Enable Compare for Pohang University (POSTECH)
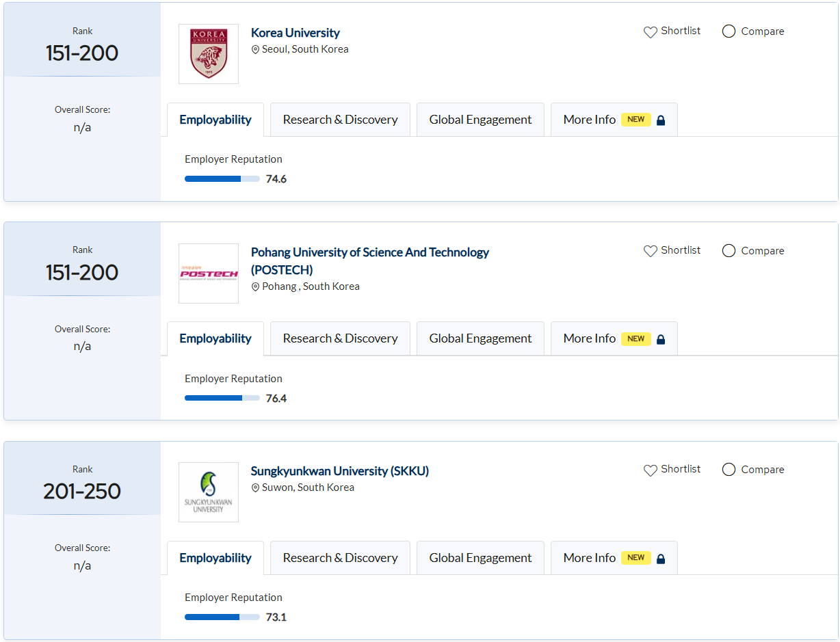Image resolution: width=840 pixels, height=642 pixels. coord(729,251)
